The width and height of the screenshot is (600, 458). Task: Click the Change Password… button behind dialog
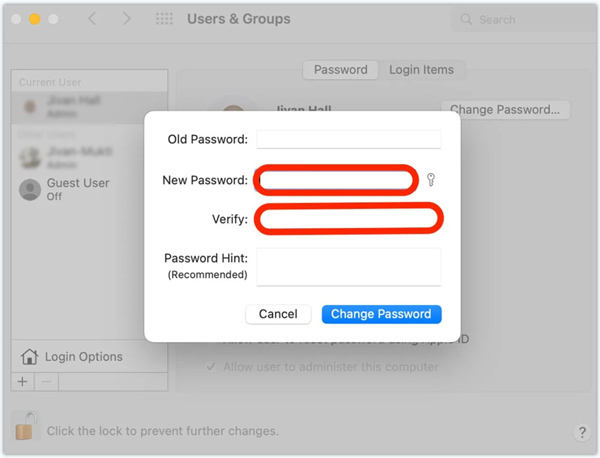tap(505, 110)
